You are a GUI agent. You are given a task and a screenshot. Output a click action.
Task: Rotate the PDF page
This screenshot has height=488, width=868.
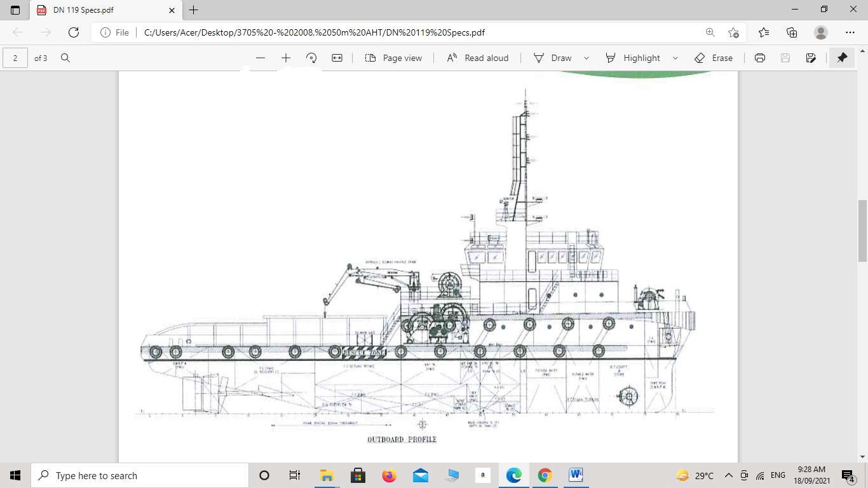[311, 58]
